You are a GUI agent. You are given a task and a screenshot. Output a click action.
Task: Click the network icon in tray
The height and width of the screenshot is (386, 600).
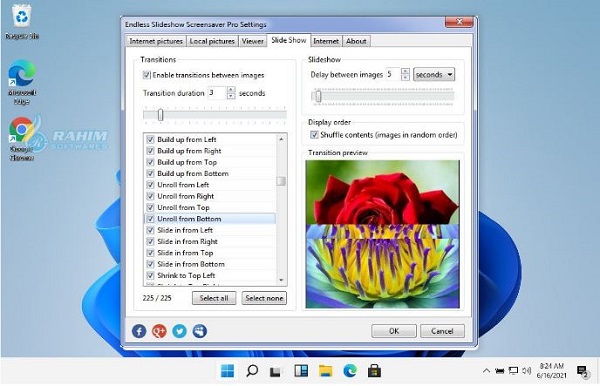coord(513,370)
